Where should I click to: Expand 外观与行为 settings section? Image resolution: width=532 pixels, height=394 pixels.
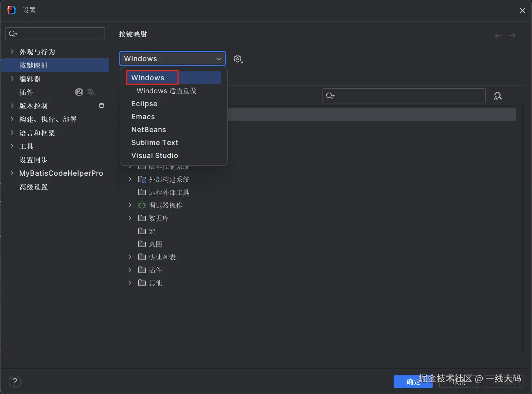12,52
